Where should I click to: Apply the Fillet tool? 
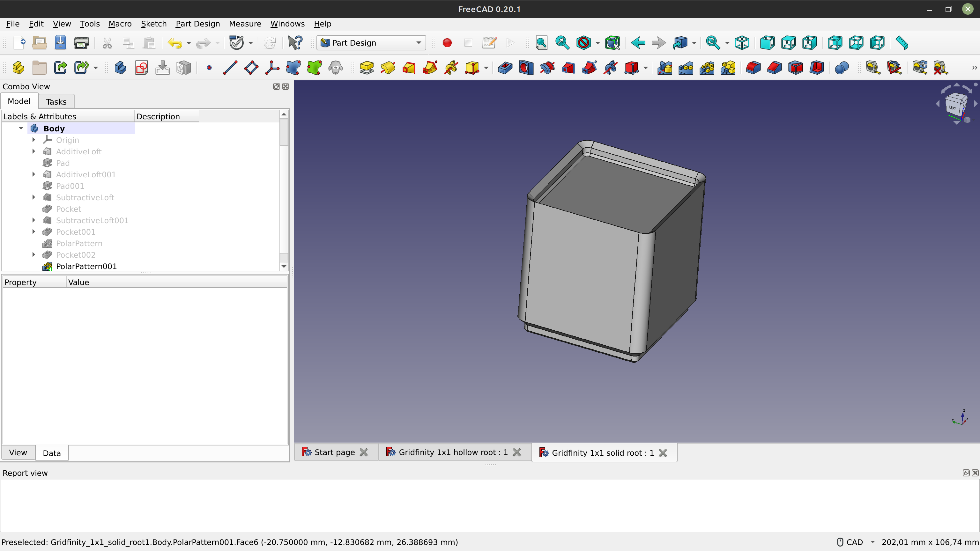(754, 68)
